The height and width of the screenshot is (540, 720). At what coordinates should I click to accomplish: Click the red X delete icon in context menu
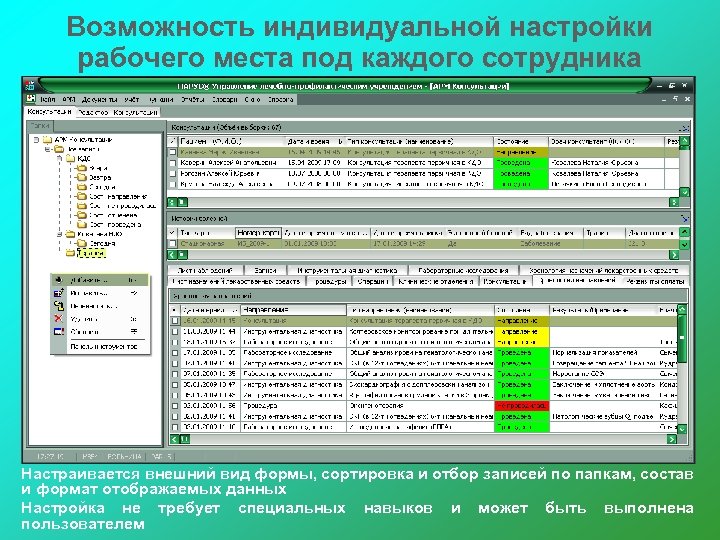click(x=59, y=318)
